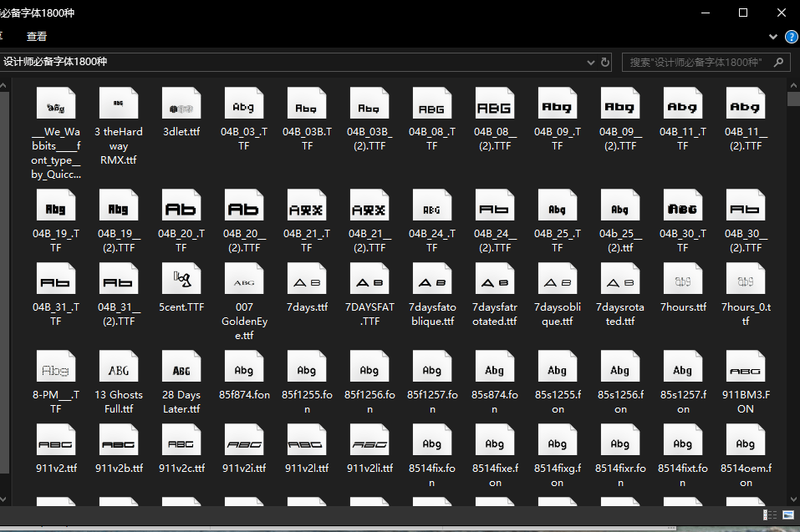Click the 3 theHard way RMX.ttf filename
Screen dimensions: 800x532
coord(119,146)
